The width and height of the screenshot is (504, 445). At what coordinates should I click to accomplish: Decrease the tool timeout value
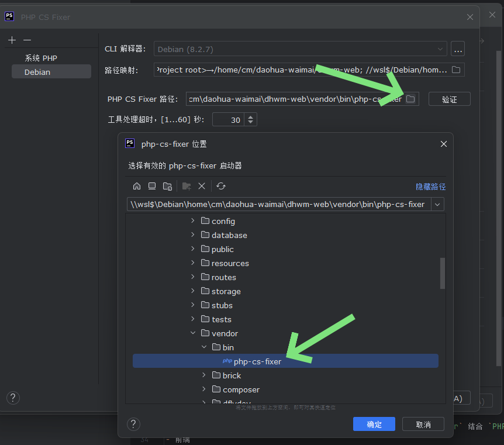pos(251,123)
